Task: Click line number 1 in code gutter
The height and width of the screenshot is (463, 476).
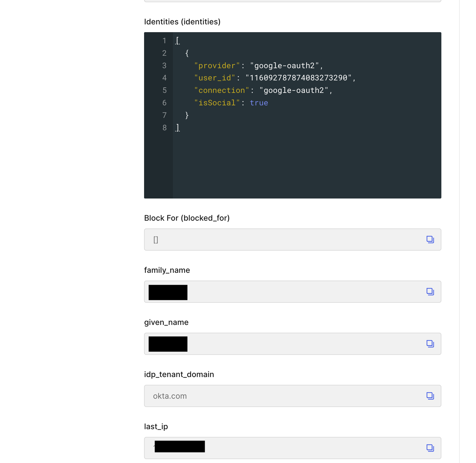Action: [164, 41]
